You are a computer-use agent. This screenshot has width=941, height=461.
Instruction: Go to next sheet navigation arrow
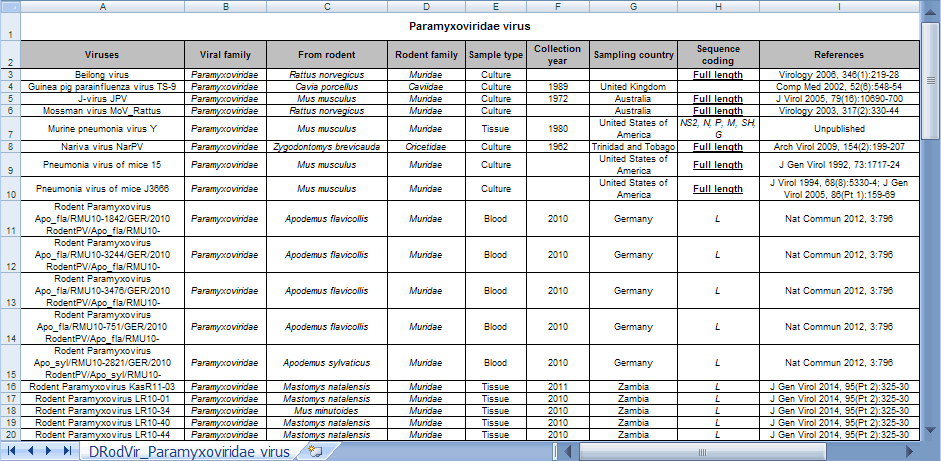(x=49, y=451)
